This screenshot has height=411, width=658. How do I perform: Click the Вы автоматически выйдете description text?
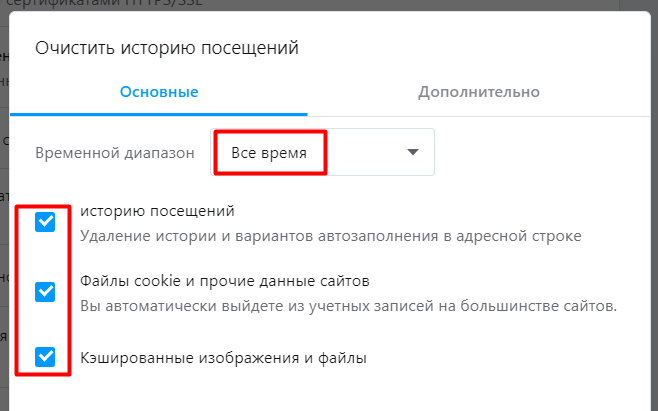click(x=347, y=305)
